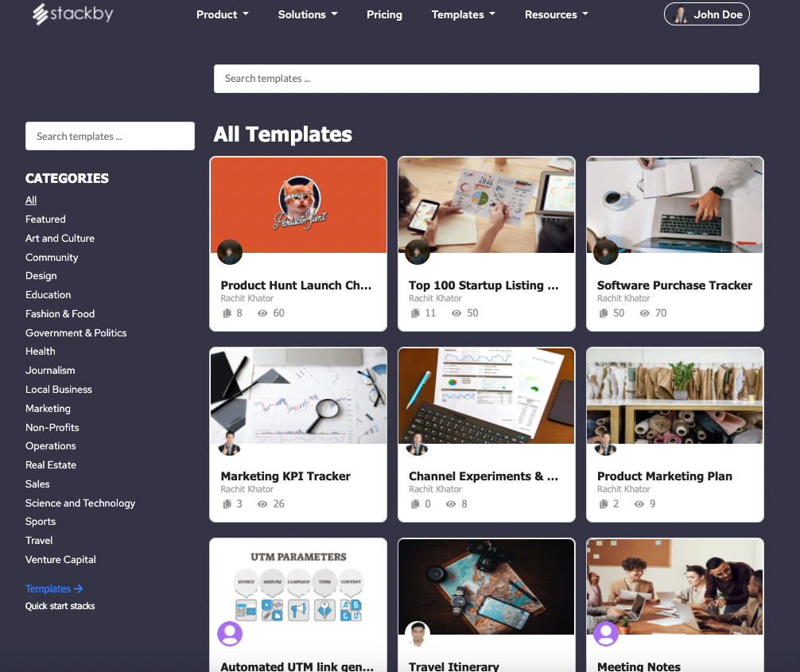This screenshot has height=672, width=800.
Task: Click copies icon on Top 100 Startup card
Action: tap(415, 313)
